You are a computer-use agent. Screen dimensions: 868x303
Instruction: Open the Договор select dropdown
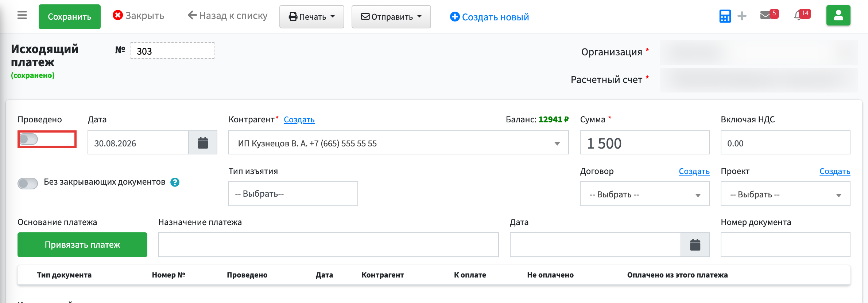point(644,194)
